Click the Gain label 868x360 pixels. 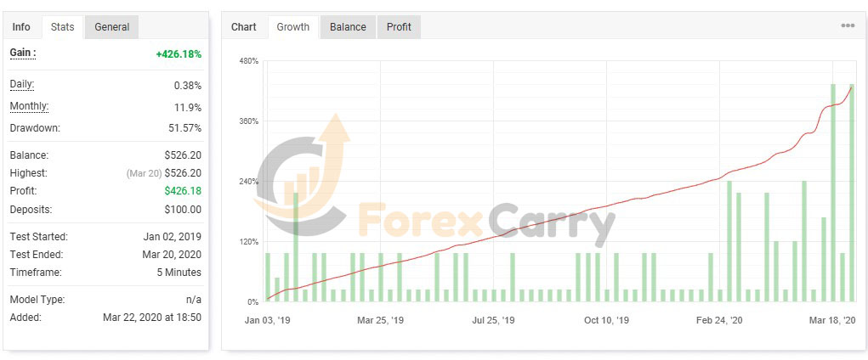23,53
